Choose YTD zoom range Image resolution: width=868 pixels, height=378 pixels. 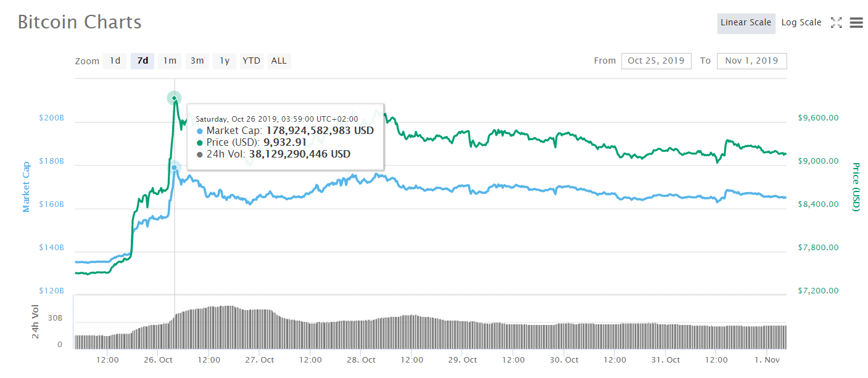coord(251,61)
